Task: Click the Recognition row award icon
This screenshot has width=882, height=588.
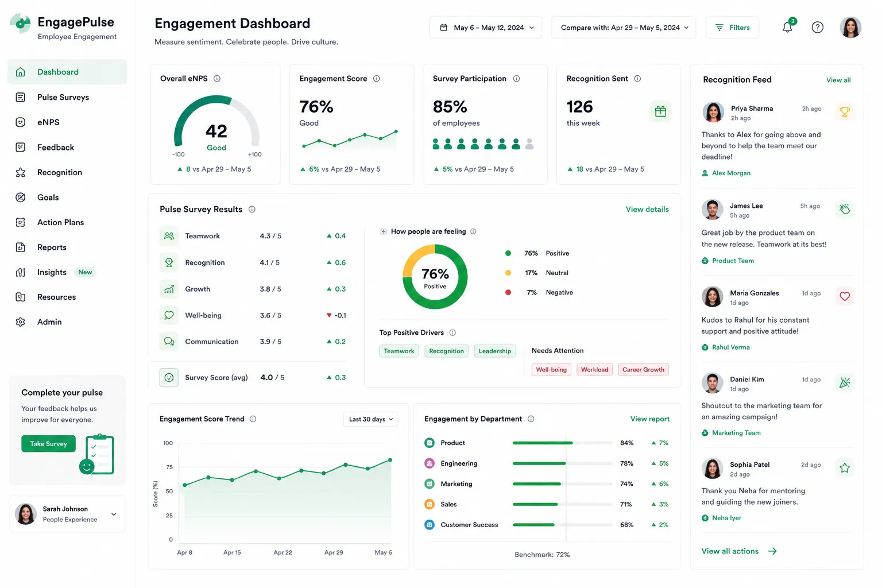Action: (169, 262)
